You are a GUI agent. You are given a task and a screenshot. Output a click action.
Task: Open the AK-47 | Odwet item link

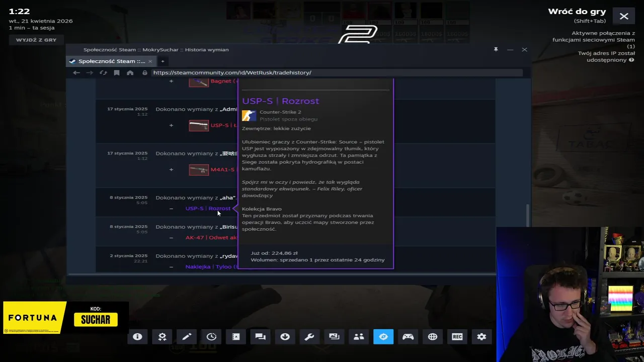click(x=211, y=237)
